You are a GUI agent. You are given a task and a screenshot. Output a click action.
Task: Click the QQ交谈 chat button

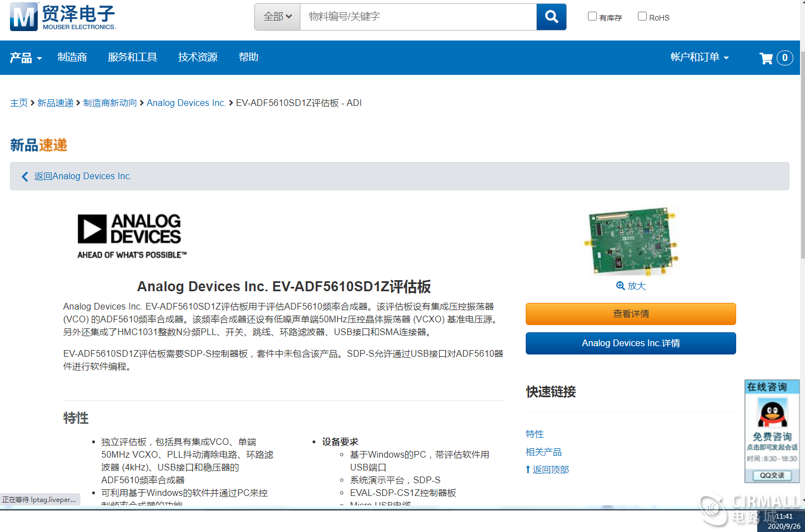point(772,475)
